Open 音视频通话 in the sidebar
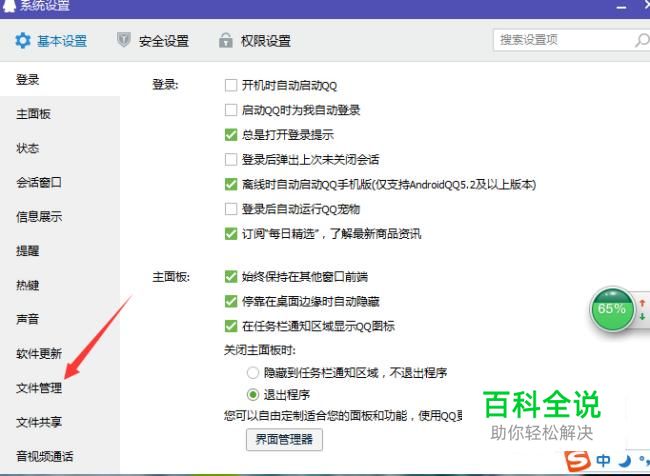 point(44,457)
